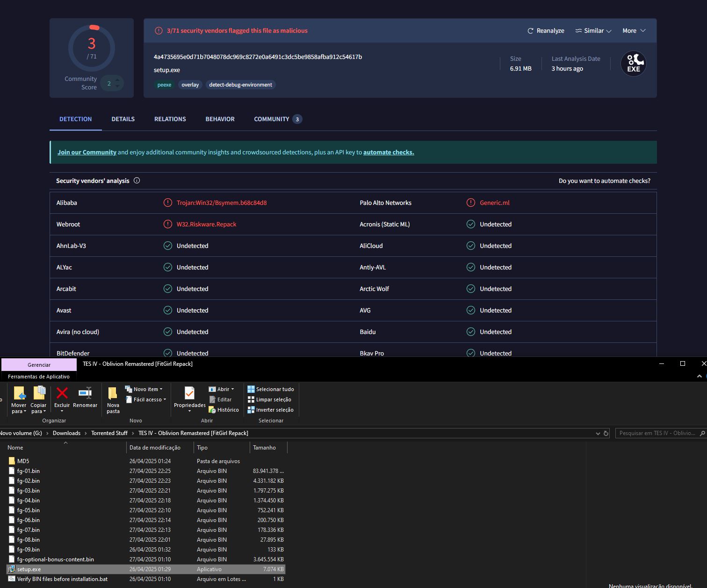
Task: Select setup.exe in file list
Action: (146, 569)
